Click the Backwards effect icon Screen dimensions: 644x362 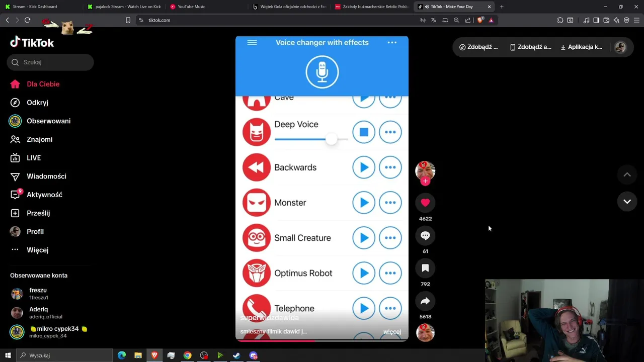point(257,167)
